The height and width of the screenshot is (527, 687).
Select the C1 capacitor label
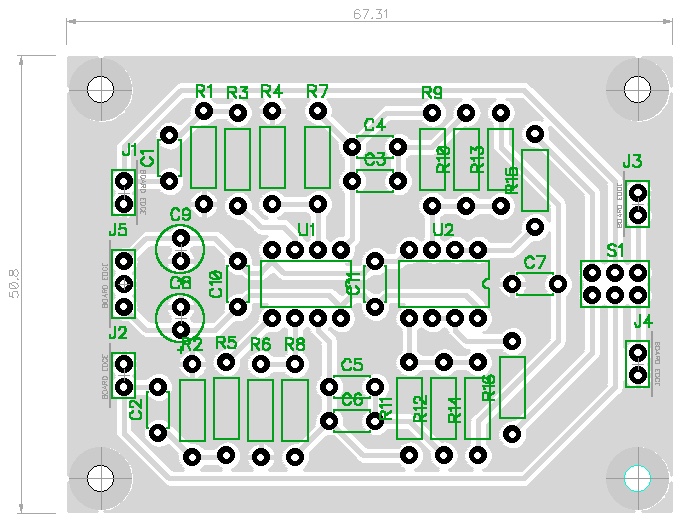148,158
